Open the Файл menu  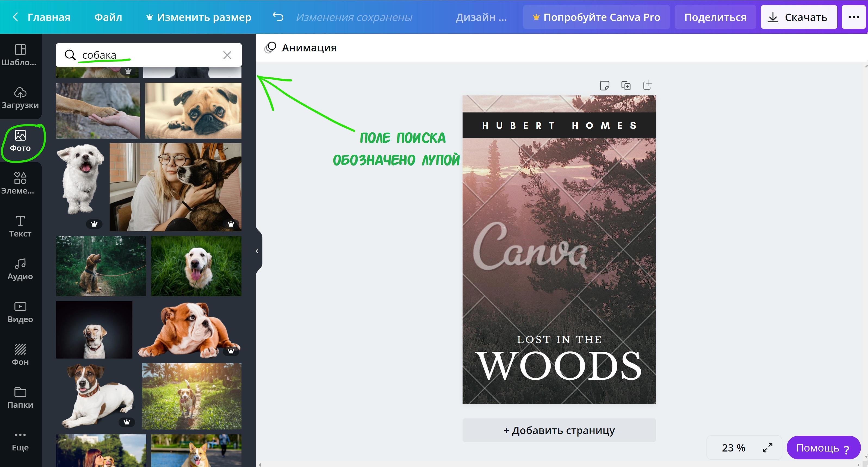108,17
